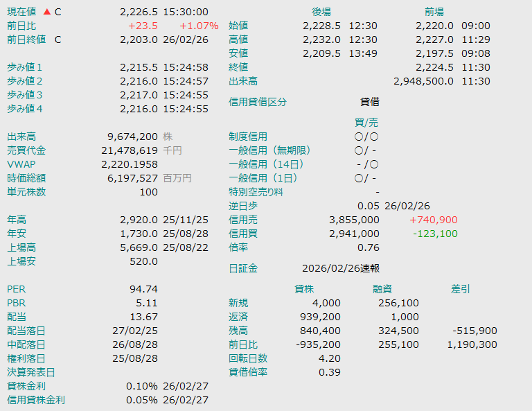
Task: Click the 前場 column header
Action: tap(434, 12)
